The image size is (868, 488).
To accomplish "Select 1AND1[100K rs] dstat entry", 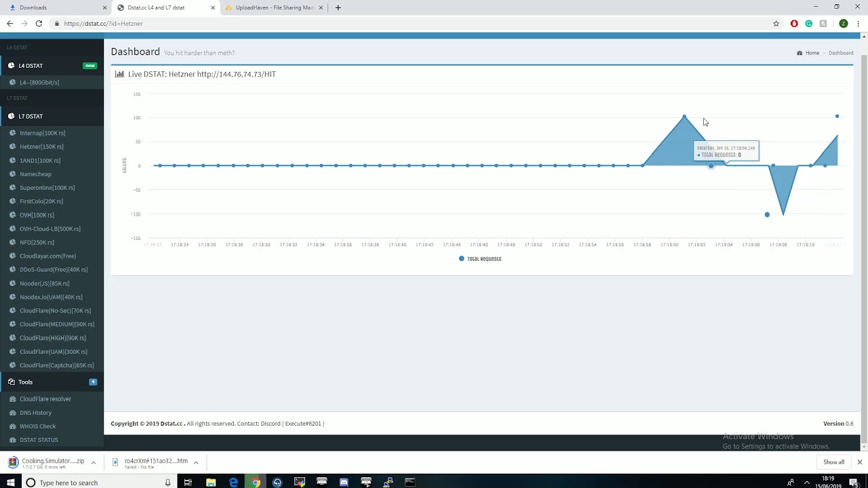I will (x=40, y=161).
